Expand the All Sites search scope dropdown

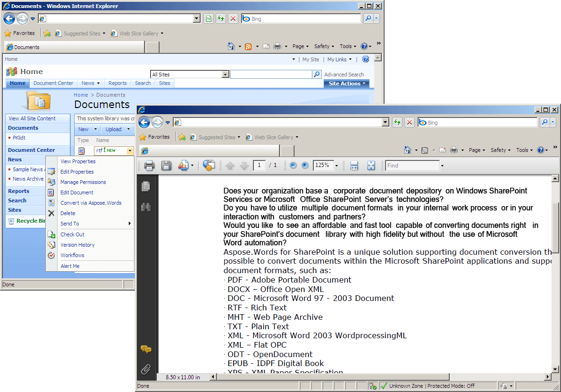pos(225,75)
